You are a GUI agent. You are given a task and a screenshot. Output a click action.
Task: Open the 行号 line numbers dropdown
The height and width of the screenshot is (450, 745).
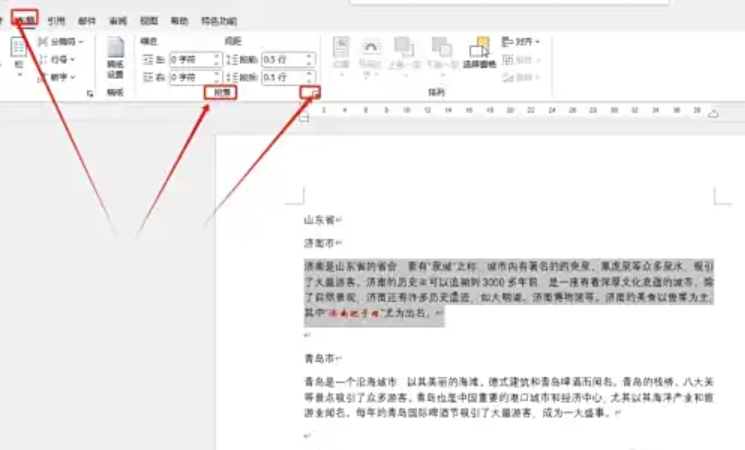(57, 59)
